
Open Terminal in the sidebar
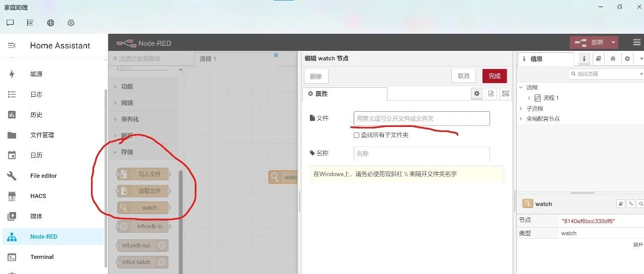(x=53, y=257)
